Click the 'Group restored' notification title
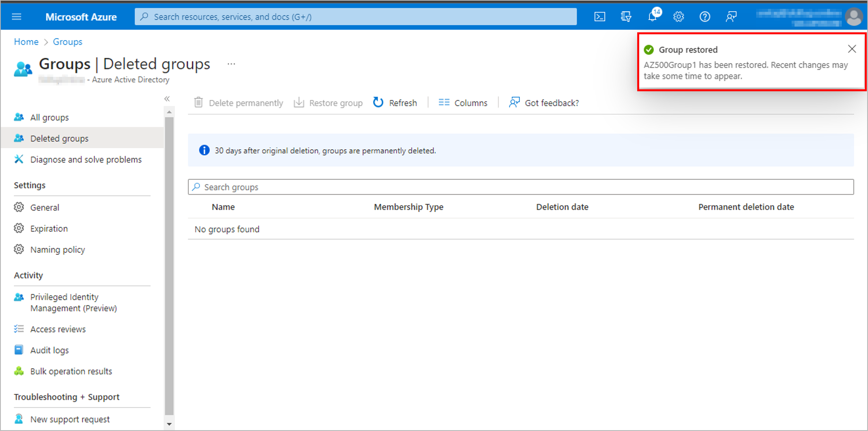This screenshot has width=868, height=431. pyautogui.click(x=688, y=50)
